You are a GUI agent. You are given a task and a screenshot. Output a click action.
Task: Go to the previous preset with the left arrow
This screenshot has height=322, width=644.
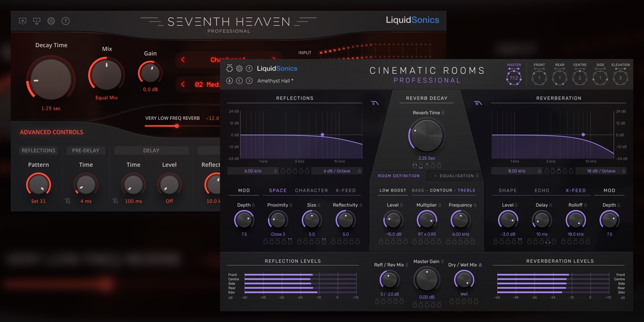click(x=239, y=80)
